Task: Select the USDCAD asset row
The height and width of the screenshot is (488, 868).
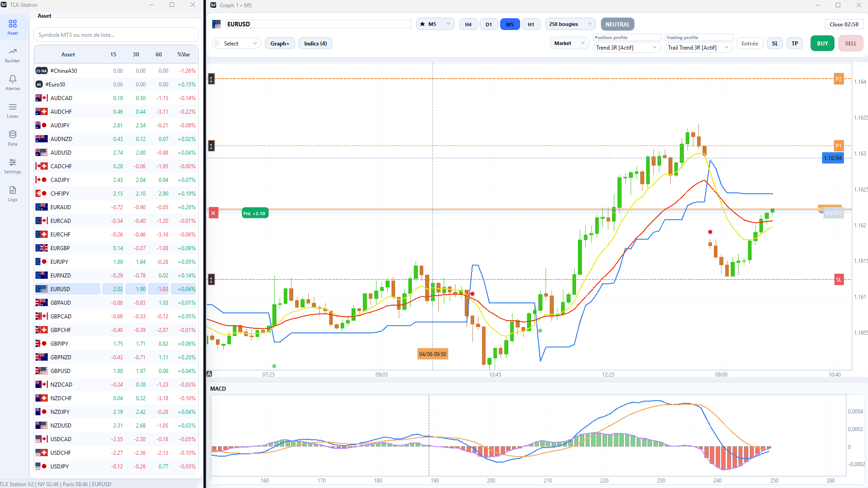Action: tap(116, 439)
